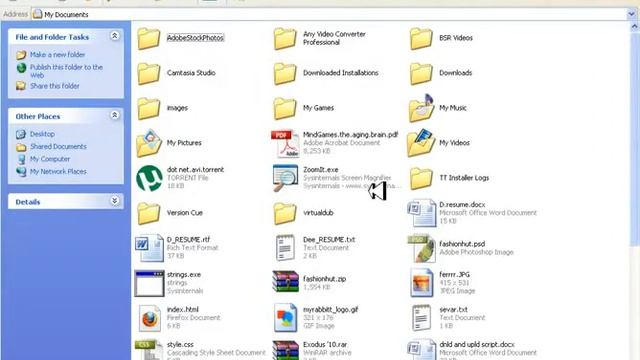Open the Address bar dropdown arrow
640x360 pixels.
click(631, 14)
